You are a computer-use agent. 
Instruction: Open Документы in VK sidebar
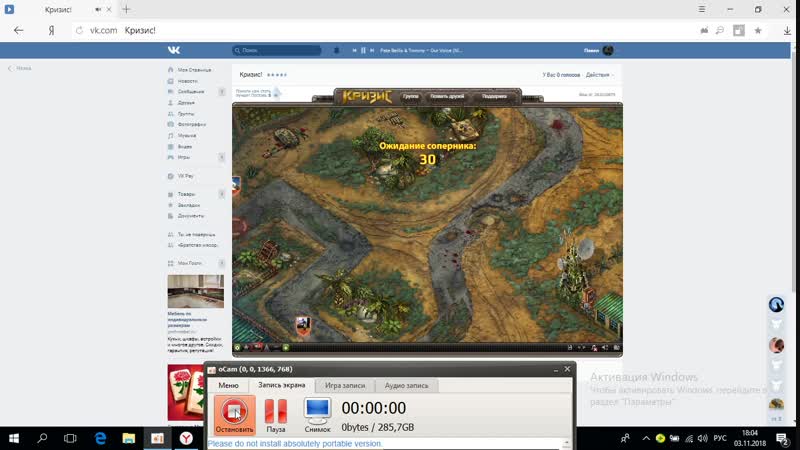[x=187, y=216]
